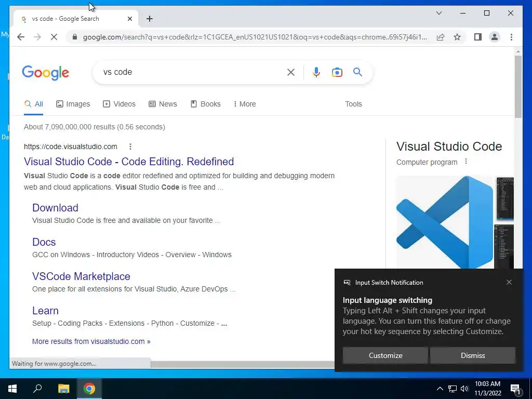Expand the More search categories
Screen dimensions: 532x399
click(245, 104)
